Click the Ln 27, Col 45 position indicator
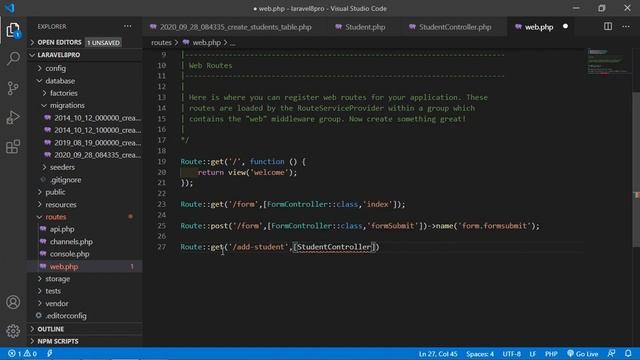The image size is (640, 360). point(438,354)
